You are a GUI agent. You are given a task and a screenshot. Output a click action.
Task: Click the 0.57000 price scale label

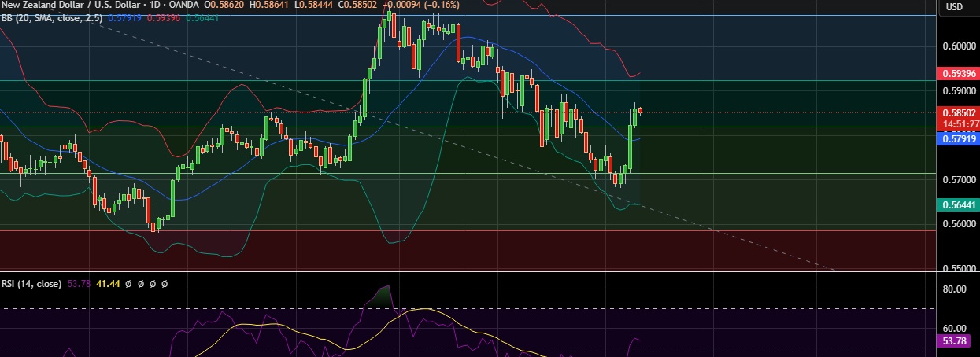click(960, 180)
